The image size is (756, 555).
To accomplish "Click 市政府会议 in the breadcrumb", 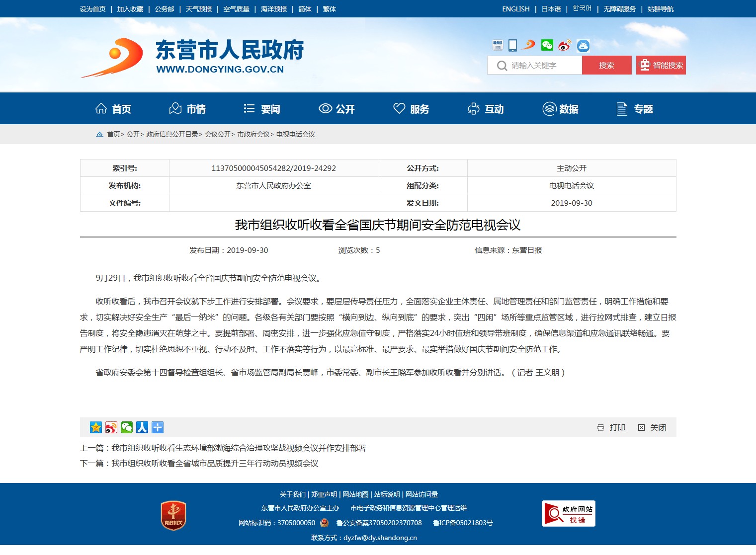I will coord(253,134).
